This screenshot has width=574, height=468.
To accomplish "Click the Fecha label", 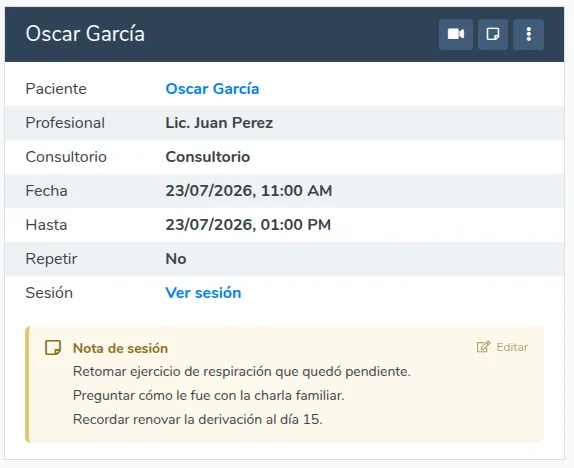I will pos(46,191).
